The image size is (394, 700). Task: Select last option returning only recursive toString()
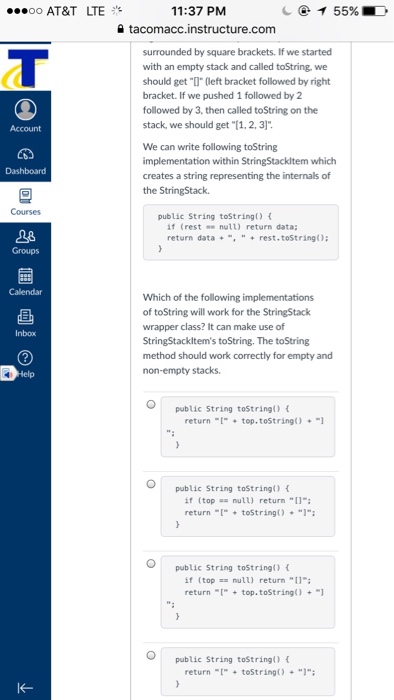point(151,655)
